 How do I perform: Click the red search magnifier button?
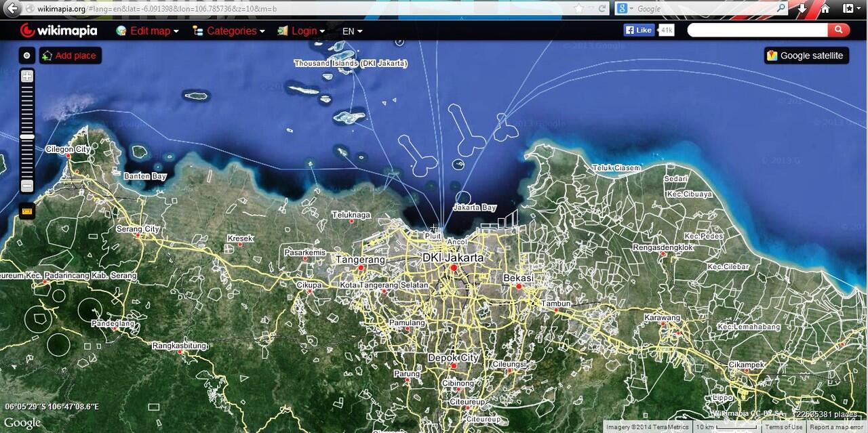[838, 30]
